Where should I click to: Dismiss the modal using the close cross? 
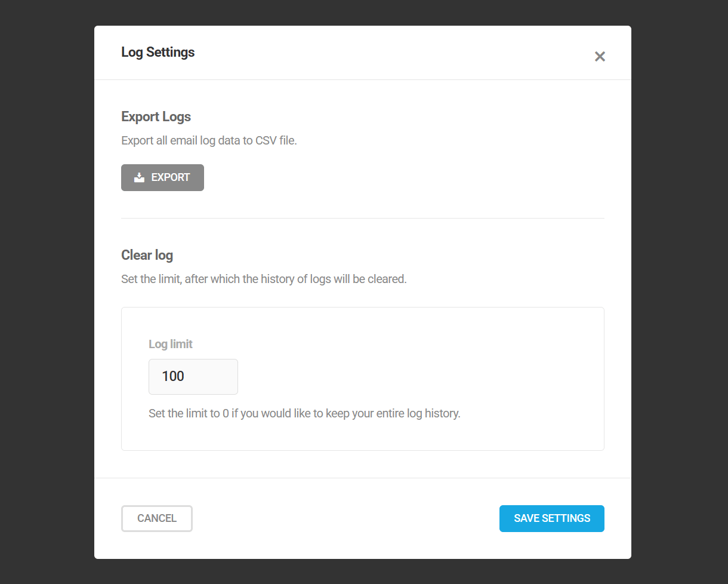(x=600, y=57)
